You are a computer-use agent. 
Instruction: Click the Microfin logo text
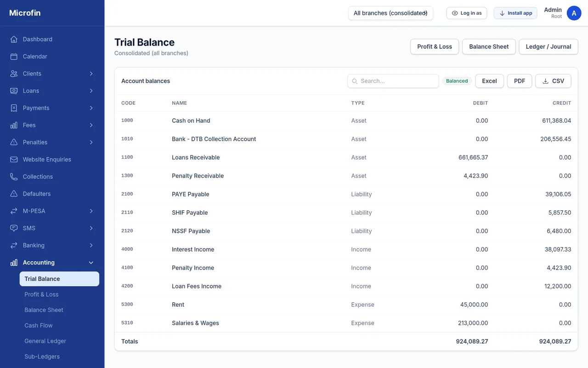coord(25,13)
